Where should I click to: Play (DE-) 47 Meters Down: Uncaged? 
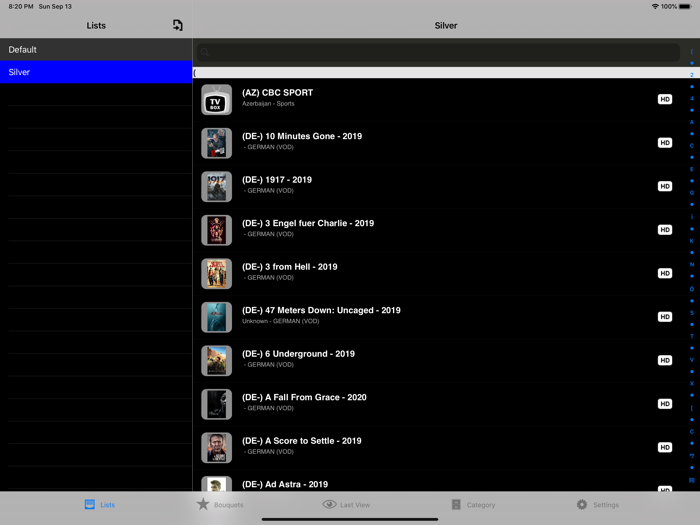click(x=440, y=317)
